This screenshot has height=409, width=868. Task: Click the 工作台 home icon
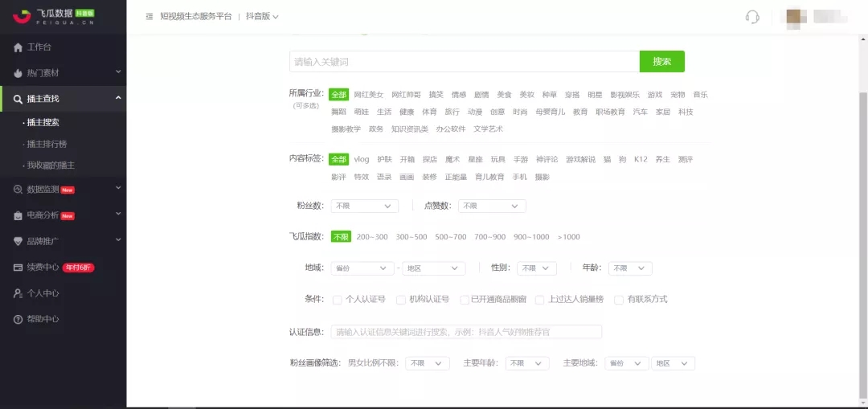tap(18, 47)
